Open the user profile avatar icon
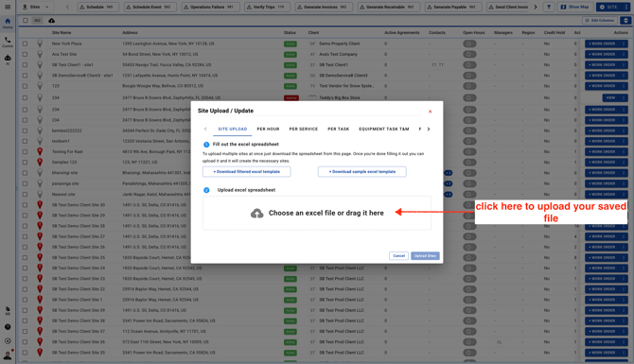 point(8,355)
